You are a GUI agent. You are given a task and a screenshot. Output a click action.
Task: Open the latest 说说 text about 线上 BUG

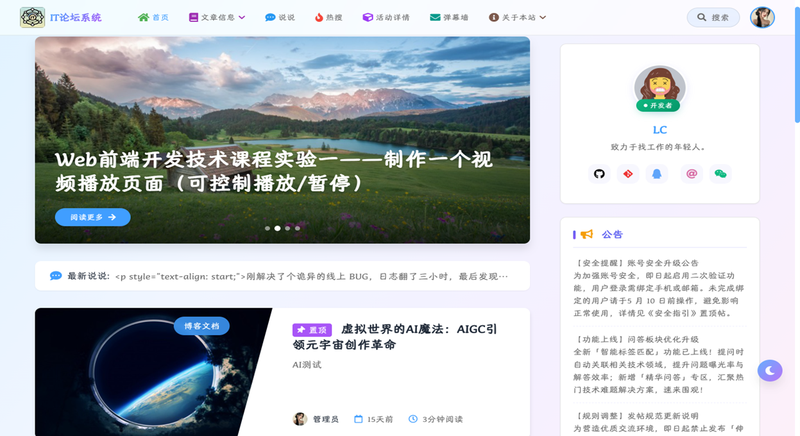pos(312,276)
